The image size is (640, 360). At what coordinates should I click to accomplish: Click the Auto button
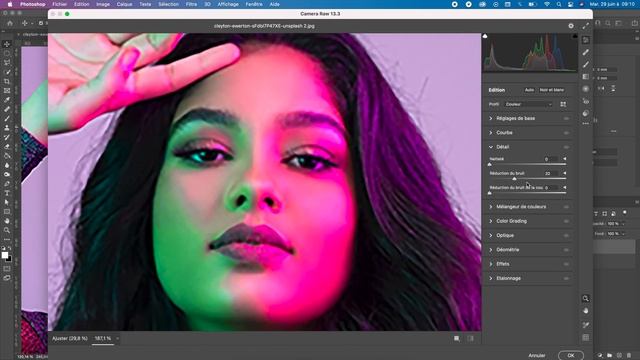click(x=529, y=90)
